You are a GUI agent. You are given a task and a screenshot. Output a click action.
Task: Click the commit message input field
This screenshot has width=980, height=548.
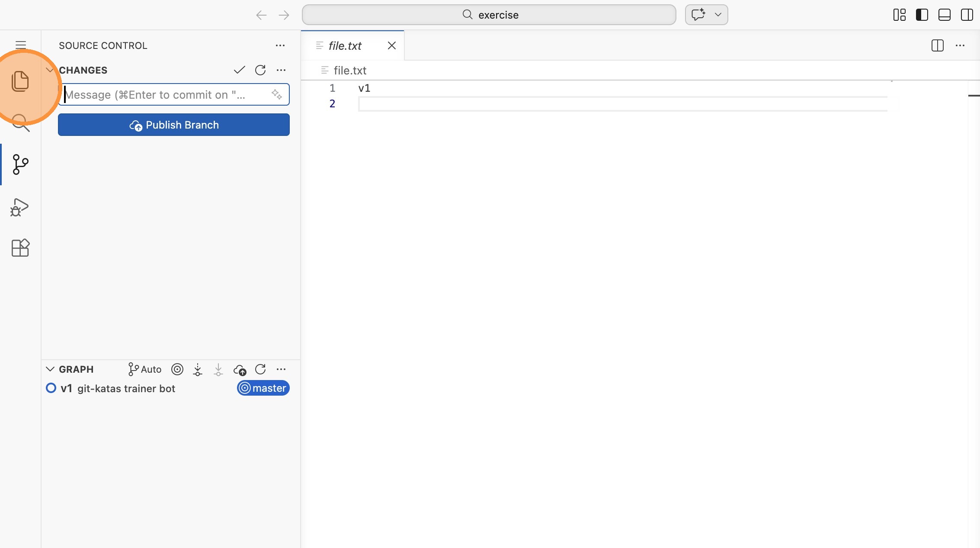164,94
